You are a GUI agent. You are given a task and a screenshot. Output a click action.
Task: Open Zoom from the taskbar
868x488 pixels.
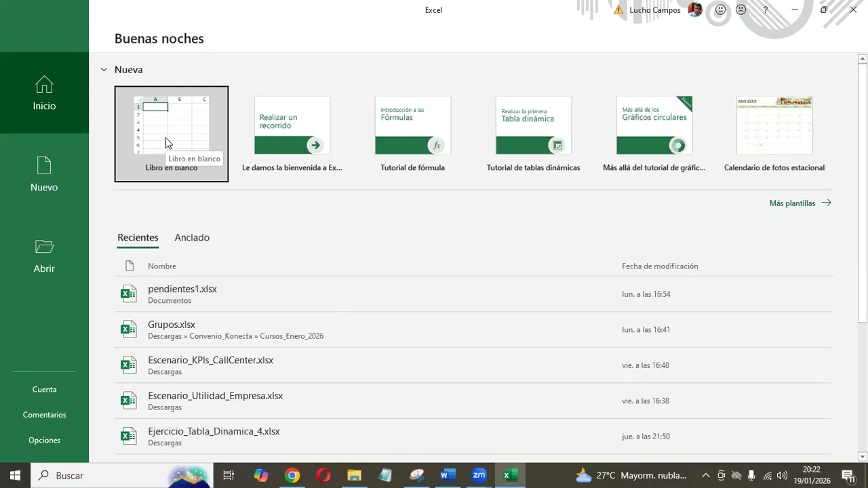(479, 475)
